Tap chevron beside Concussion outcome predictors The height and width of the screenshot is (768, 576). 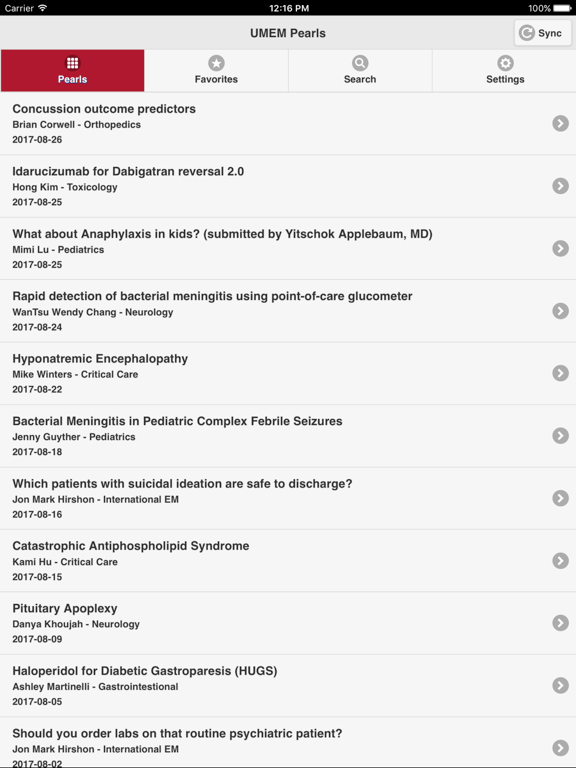coord(560,123)
